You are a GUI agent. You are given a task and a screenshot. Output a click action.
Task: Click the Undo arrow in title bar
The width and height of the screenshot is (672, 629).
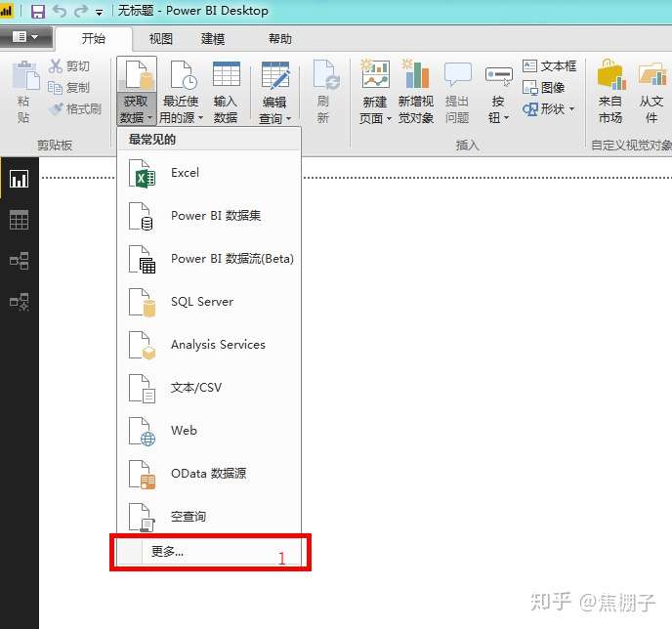[x=60, y=11]
